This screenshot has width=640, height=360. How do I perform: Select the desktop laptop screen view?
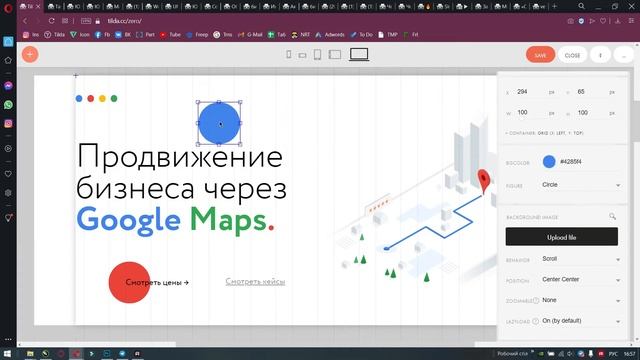[x=359, y=54]
